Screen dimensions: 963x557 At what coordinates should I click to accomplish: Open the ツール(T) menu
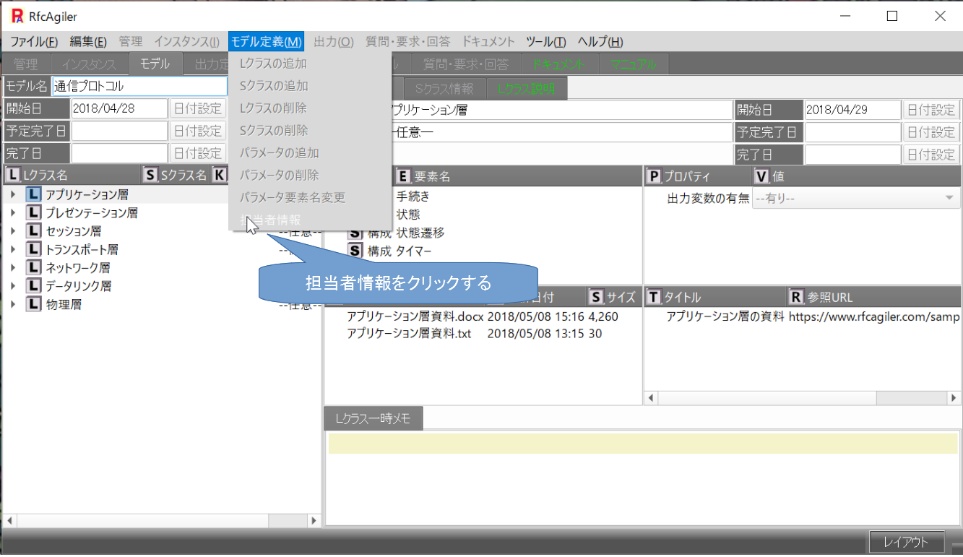click(545, 42)
